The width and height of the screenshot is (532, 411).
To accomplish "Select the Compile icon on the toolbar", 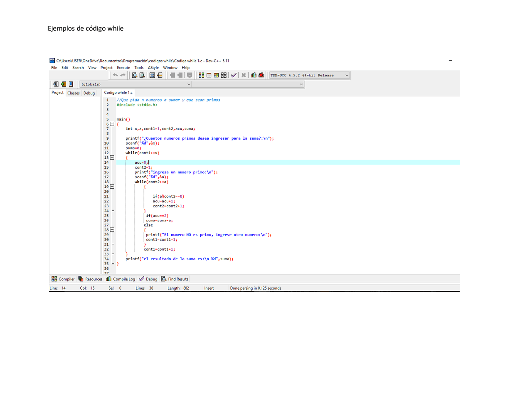I will [x=202, y=75].
